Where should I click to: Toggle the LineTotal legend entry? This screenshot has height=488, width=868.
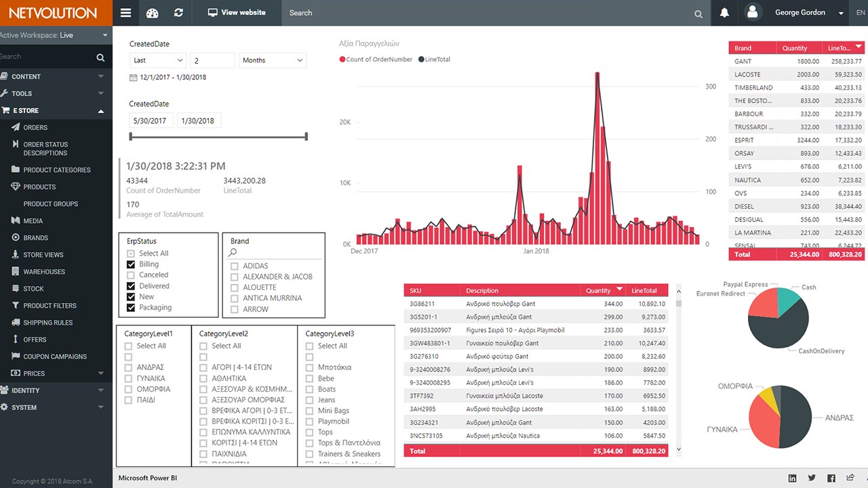(x=434, y=60)
